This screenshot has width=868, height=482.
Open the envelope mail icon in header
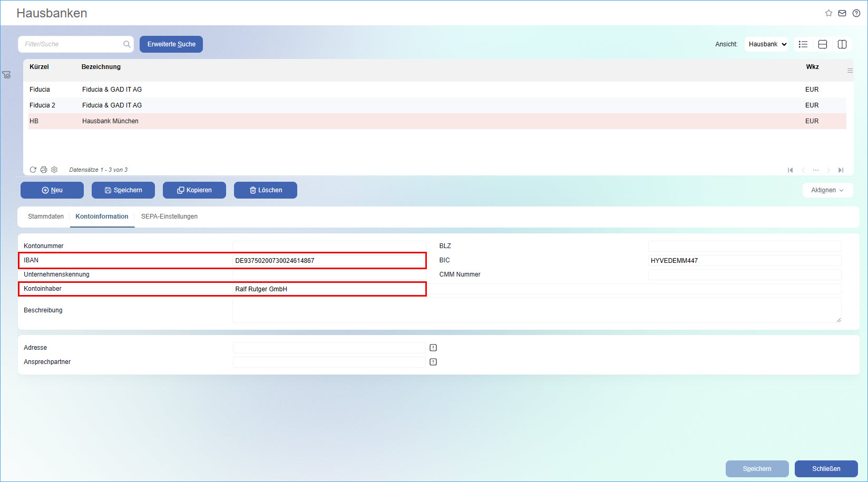coord(842,13)
